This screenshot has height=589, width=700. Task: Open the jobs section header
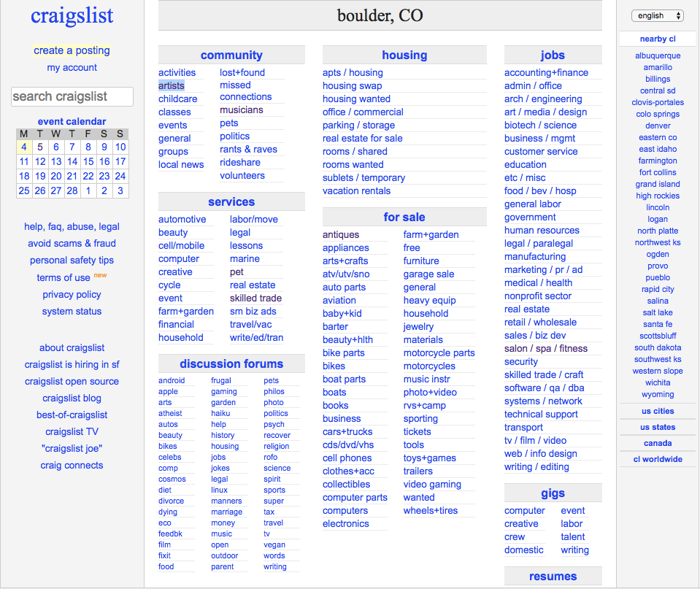tap(553, 55)
